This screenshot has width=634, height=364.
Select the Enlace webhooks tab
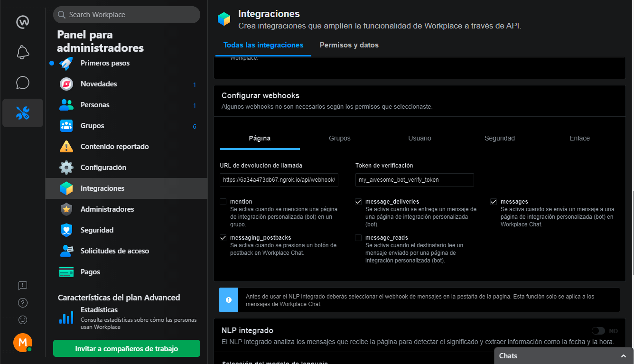pyautogui.click(x=580, y=138)
